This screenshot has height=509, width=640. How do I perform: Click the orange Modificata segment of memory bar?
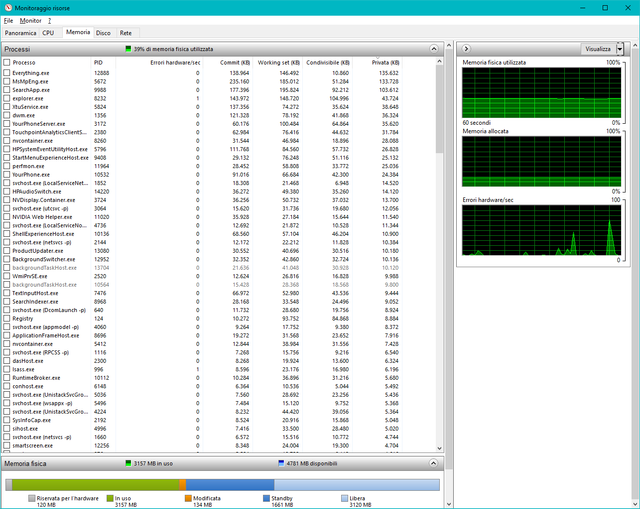pyautogui.click(x=182, y=485)
